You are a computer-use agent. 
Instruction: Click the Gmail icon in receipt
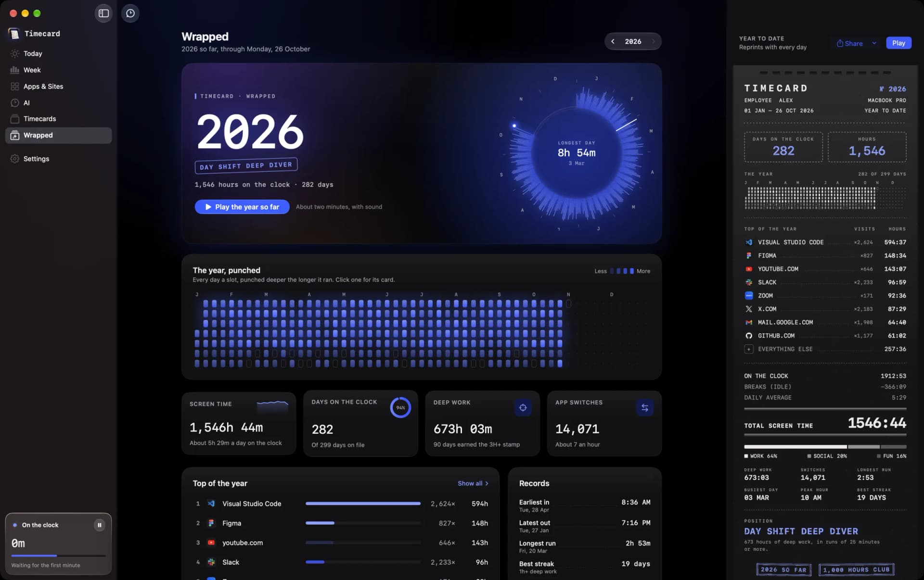[749, 322]
